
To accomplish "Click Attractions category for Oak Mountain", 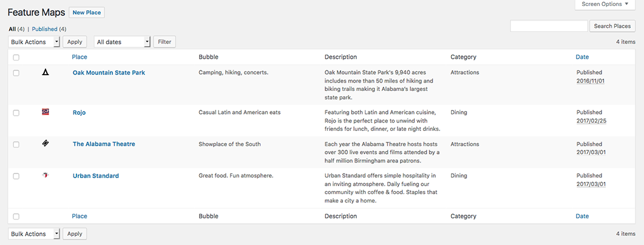I will (x=465, y=72).
